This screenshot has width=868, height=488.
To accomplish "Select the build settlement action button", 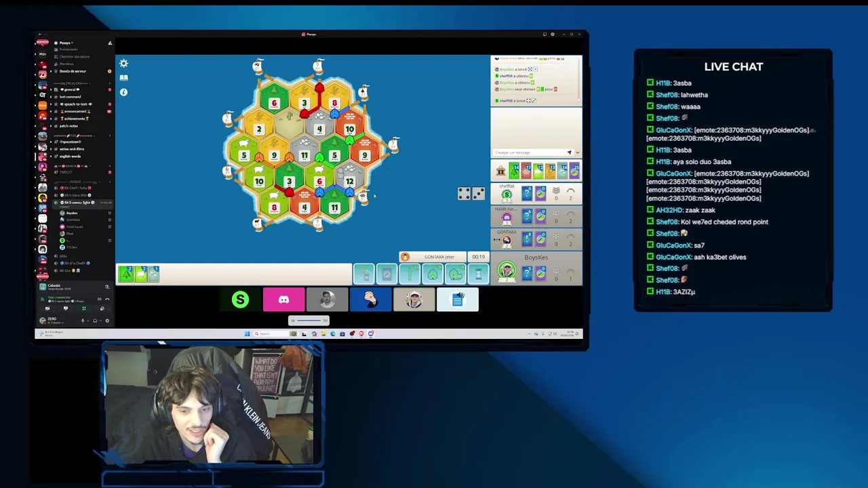I will point(433,273).
